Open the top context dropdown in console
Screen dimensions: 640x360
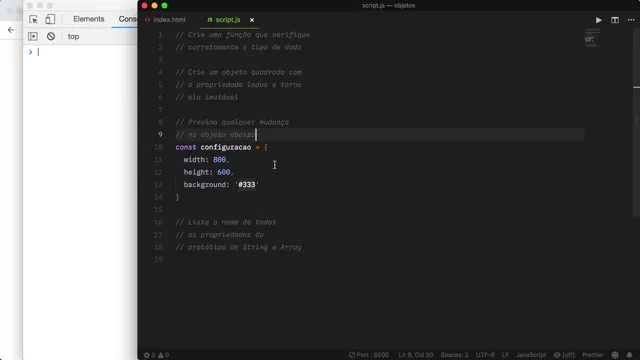[73, 36]
